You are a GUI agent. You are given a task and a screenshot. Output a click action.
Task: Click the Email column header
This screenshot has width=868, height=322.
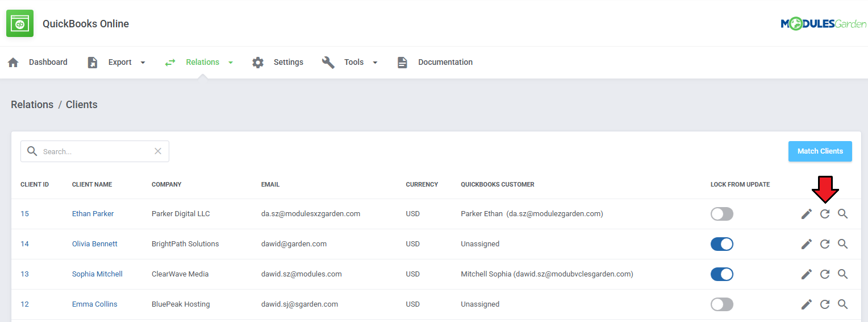click(270, 184)
